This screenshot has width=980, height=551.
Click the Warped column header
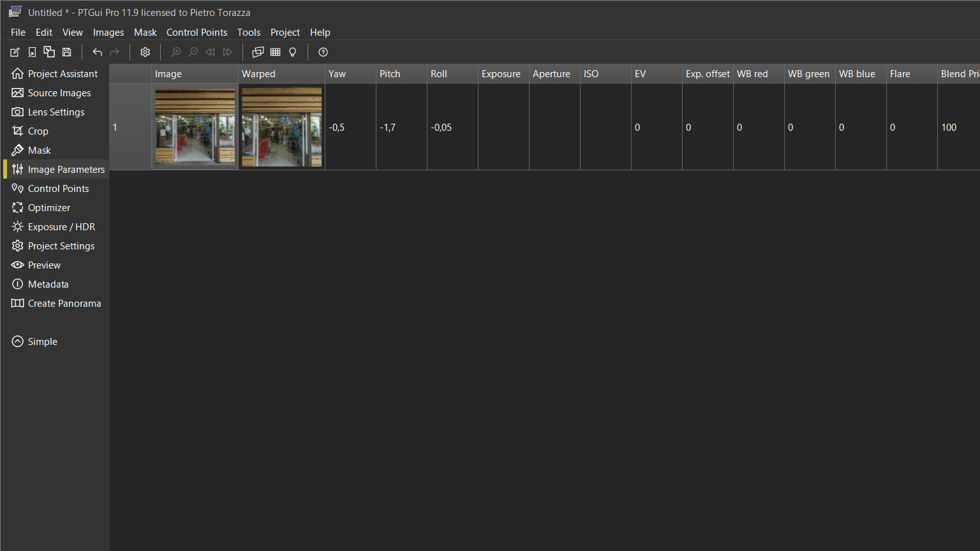pos(281,74)
